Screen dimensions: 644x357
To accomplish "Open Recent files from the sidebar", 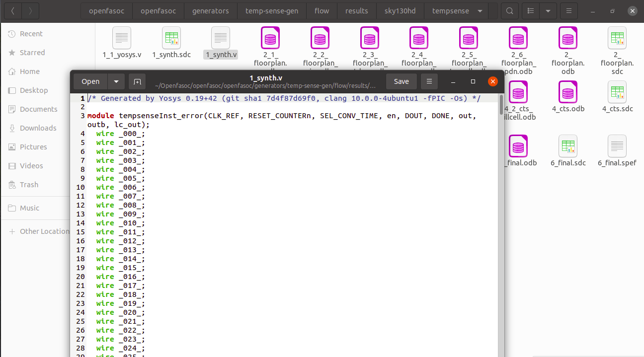I will click(x=31, y=33).
